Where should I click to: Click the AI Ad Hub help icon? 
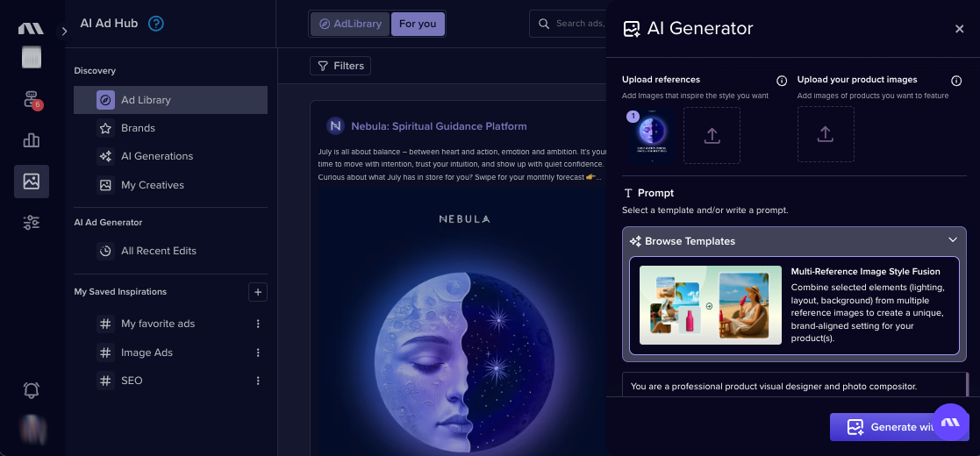[155, 24]
